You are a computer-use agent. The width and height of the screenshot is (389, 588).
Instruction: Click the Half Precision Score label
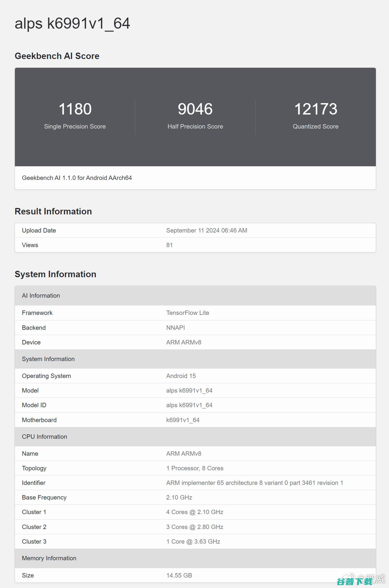(195, 126)
